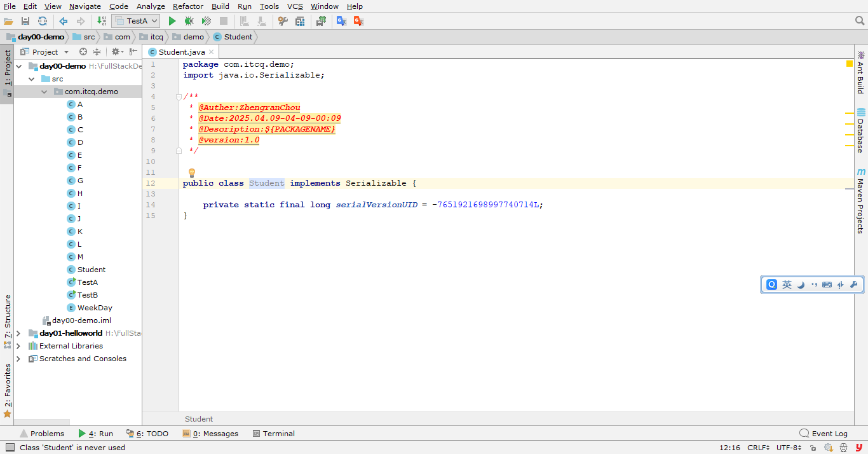
Task: Open the Run tool window
Action: [x=95, y=434]
